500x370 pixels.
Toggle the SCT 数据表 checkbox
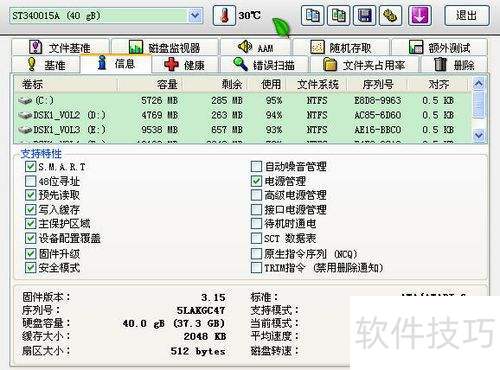click(256, 238)
